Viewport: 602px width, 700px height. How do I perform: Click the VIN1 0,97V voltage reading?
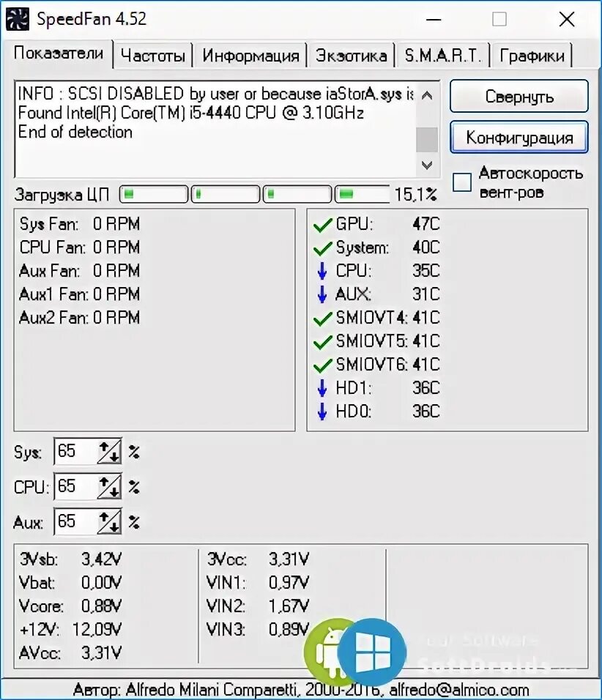point(258,583)
